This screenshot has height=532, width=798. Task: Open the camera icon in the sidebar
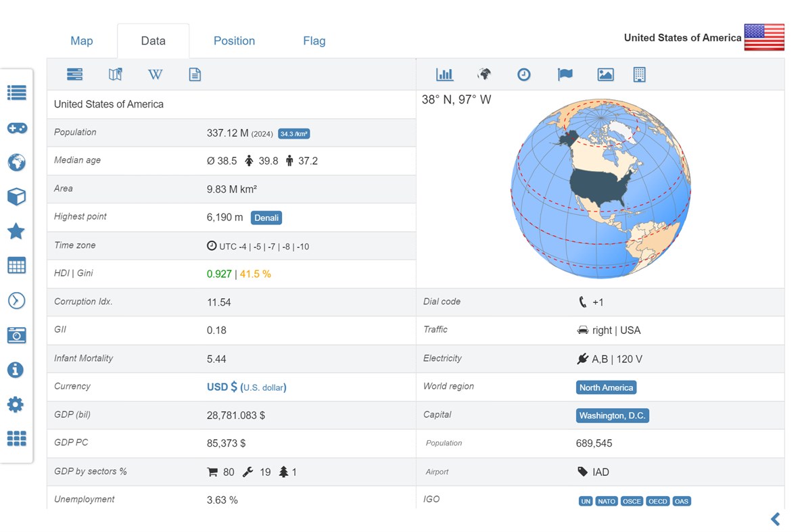[x=16, y=335]
